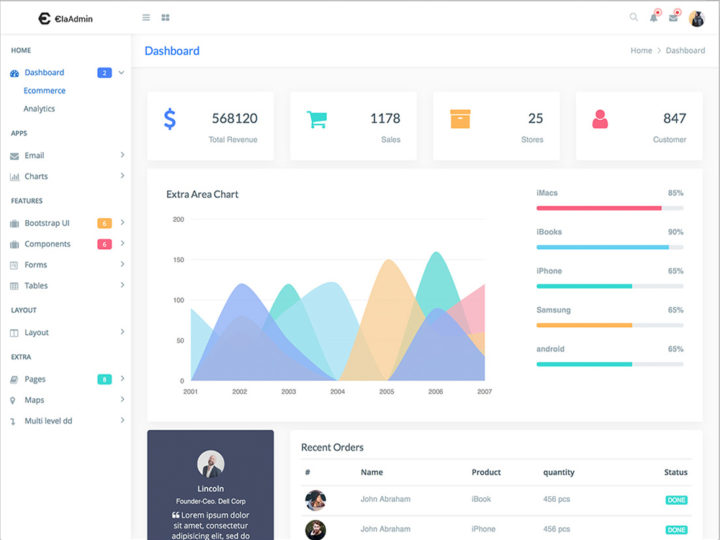
Task: Open the Maps menu label
Action: (34, 400)
